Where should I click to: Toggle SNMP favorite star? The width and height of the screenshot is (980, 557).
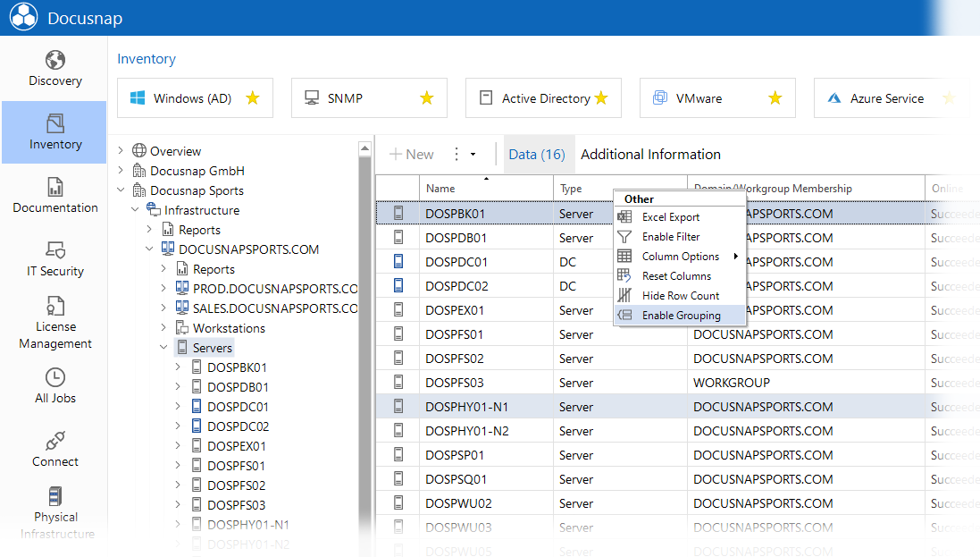(x=427, y=98)
